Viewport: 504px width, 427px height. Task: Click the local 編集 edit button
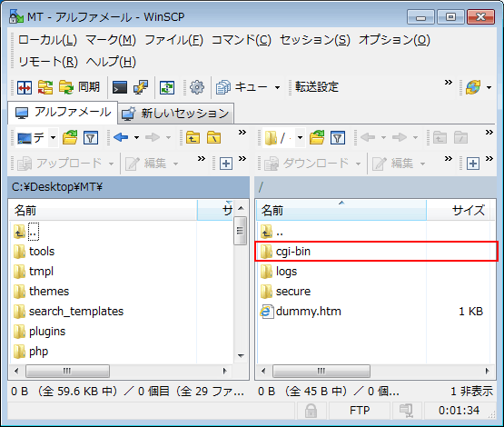[x=146, y=164]
